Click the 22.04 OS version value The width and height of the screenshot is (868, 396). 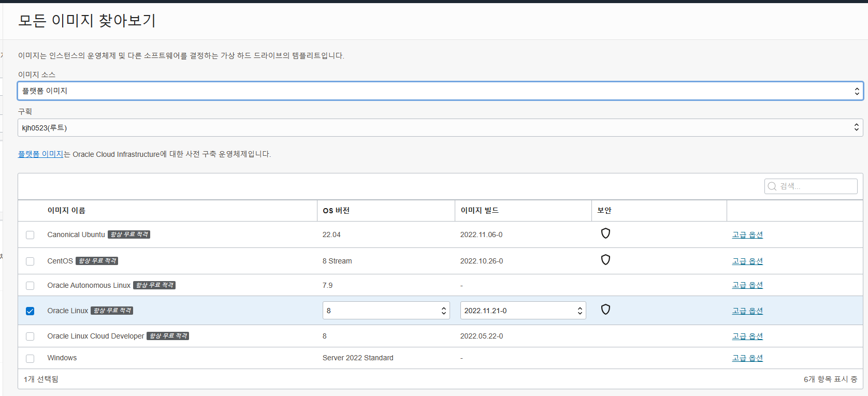[x=331, y=234]
